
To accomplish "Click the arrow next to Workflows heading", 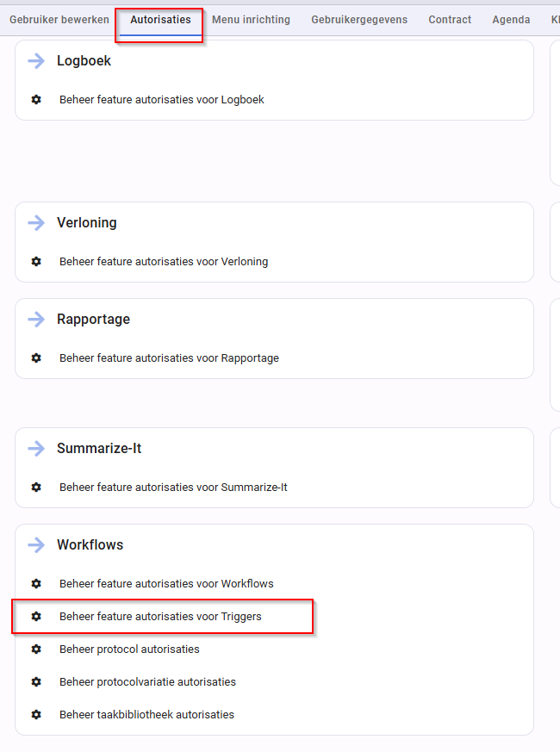I will pos(36,544).
